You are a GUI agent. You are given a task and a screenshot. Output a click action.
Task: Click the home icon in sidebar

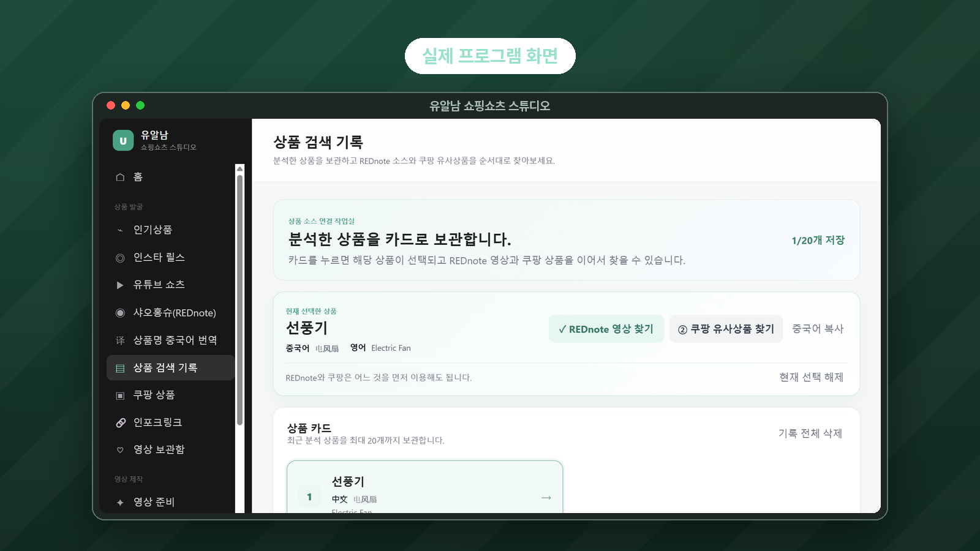[x=120, y=177]
